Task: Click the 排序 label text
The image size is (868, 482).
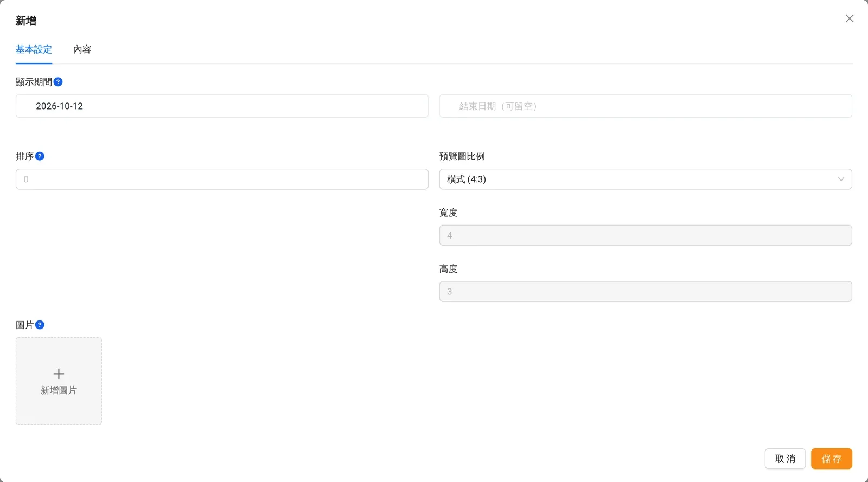Action: [24, 156]
